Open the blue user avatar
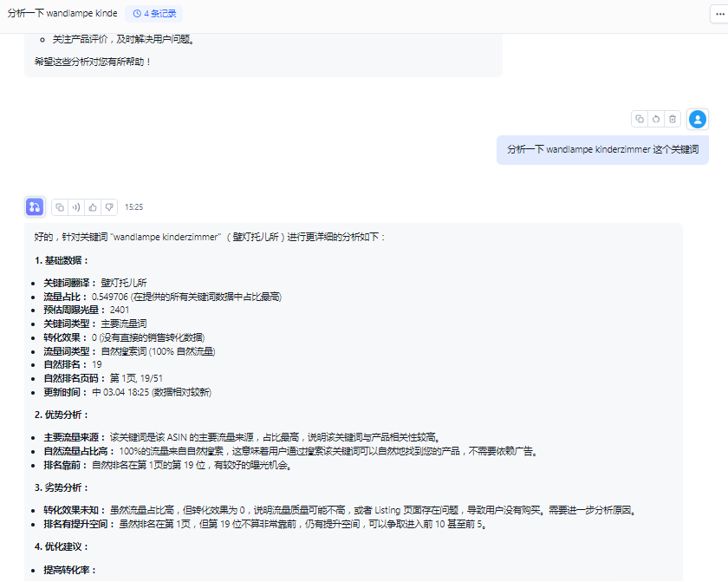 [698, 119]
